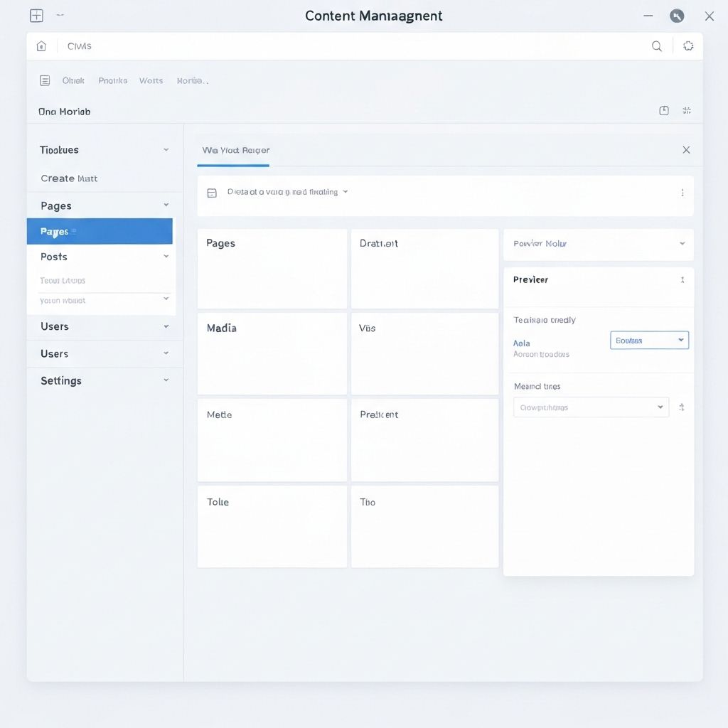Click the home icon in the navigation bar

(x=41, y=45)
